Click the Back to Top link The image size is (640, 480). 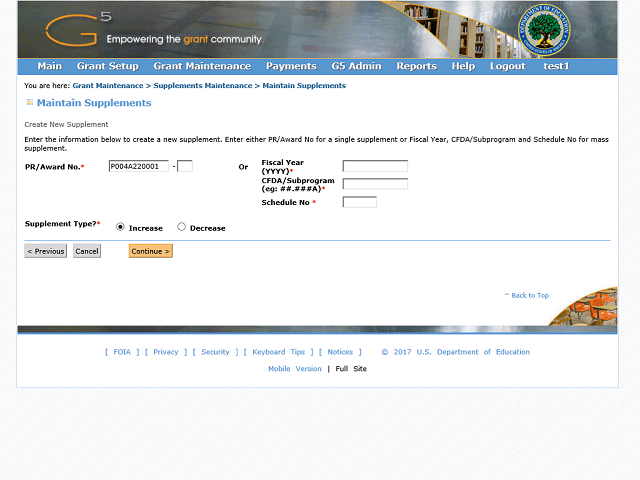(527, 295)
